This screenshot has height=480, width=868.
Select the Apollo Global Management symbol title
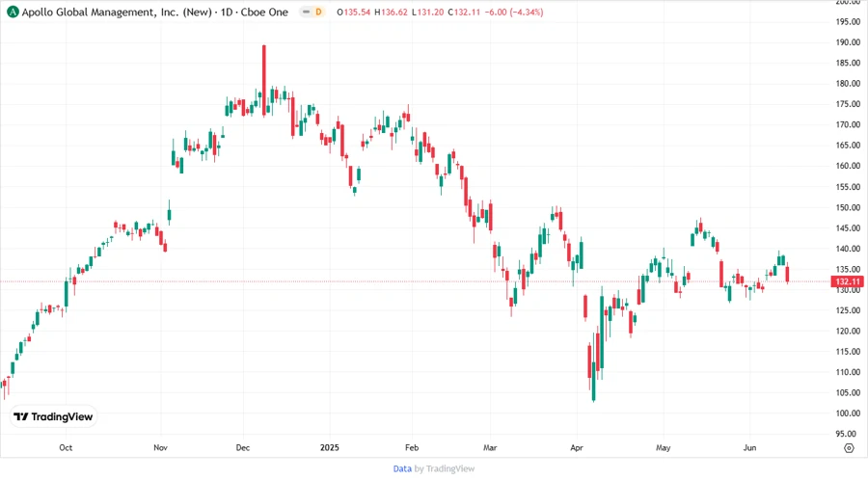click(117, 12)
